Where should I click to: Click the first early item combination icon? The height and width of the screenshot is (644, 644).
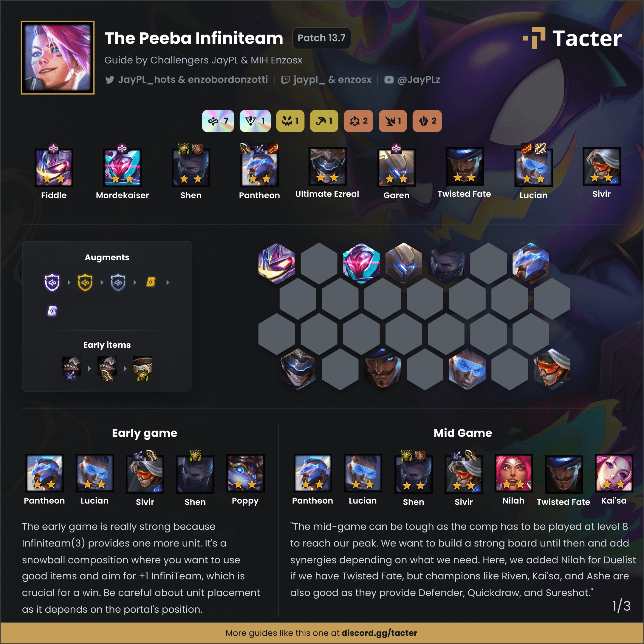(71, 368)
